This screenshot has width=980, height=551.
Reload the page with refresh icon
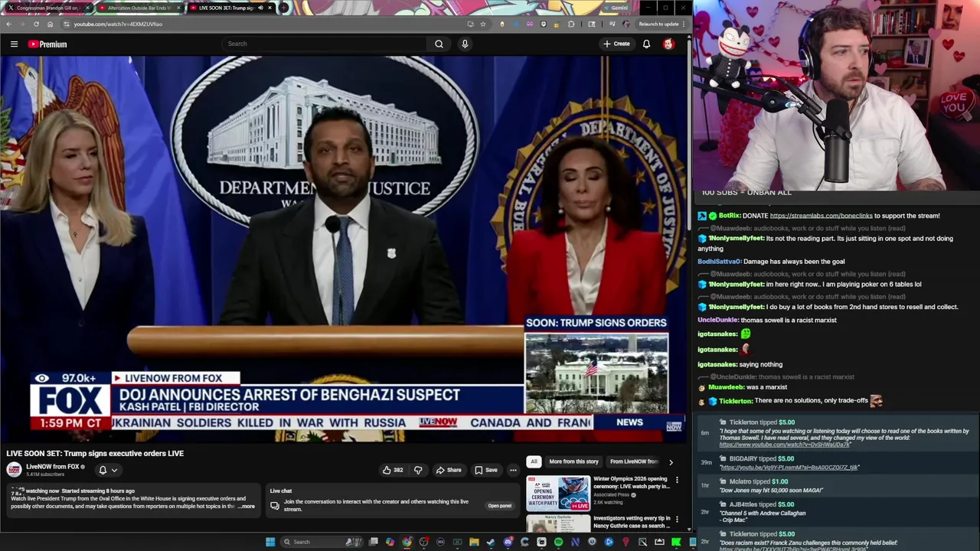36,24
